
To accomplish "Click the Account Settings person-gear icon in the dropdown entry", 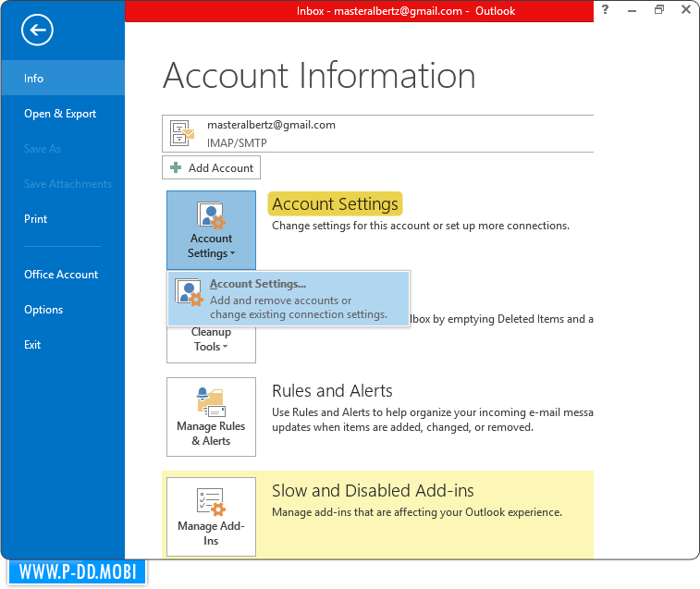I will [189, 292].
